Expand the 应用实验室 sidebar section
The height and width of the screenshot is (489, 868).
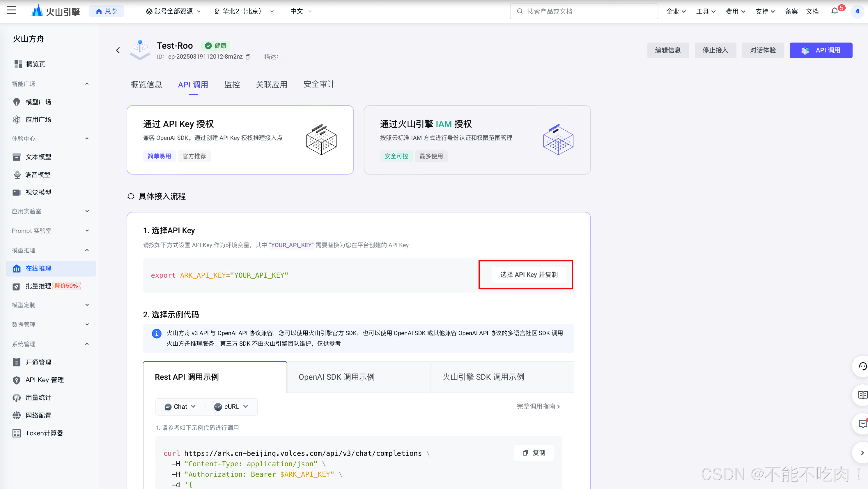click(x=87, y=211)
